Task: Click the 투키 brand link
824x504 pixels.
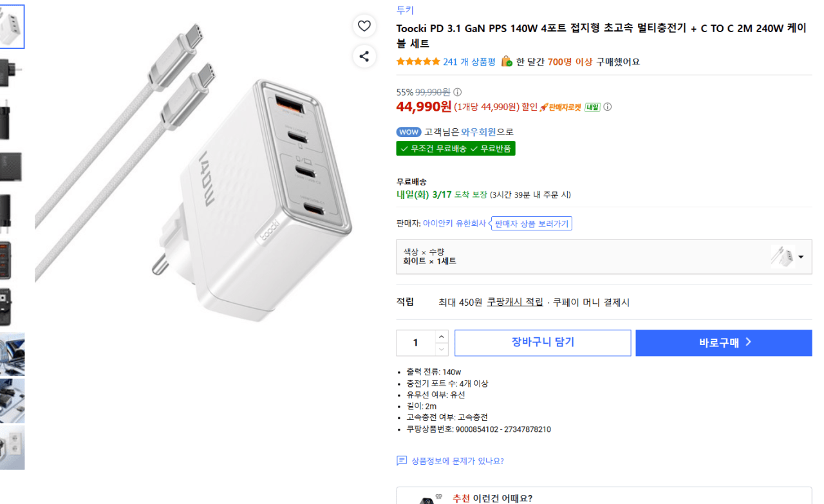Action: [x=404, y=9]
